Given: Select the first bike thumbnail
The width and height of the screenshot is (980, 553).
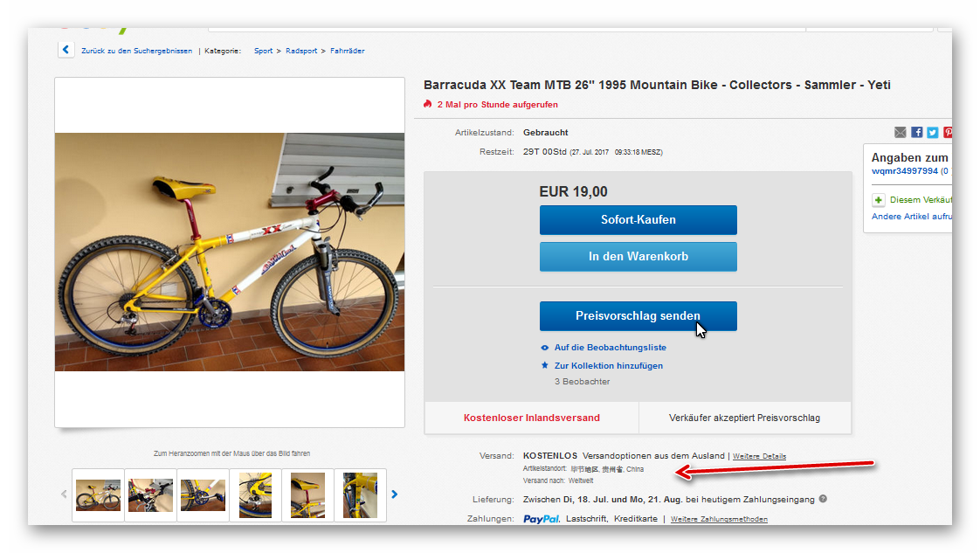Looking at the screenshot, I should (98, 495).
